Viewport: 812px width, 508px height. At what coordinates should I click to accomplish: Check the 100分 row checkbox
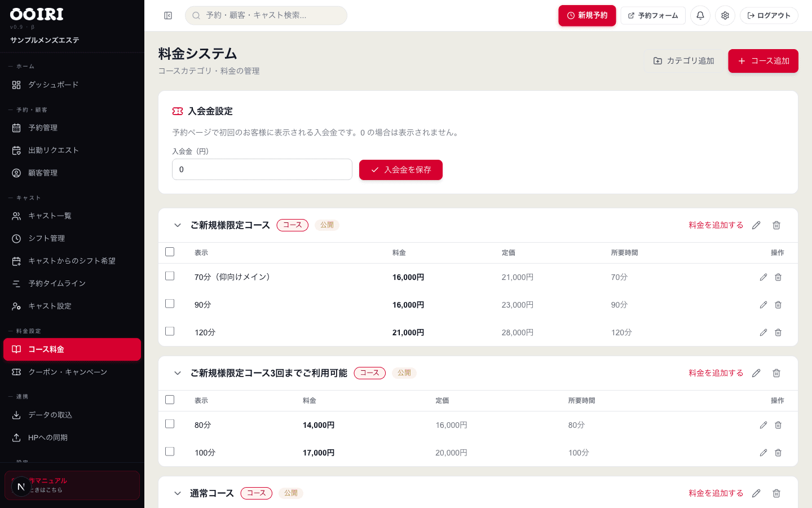pos(170,452)
